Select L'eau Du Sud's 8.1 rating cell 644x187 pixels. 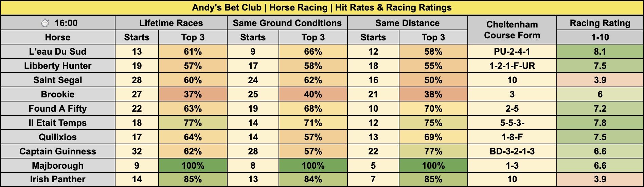click(600, 52)
